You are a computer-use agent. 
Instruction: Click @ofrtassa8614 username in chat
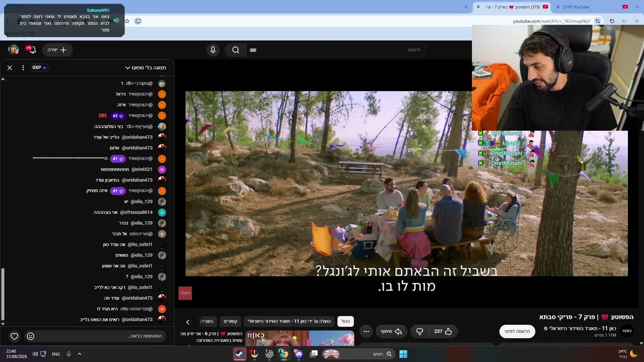(136, 212)
